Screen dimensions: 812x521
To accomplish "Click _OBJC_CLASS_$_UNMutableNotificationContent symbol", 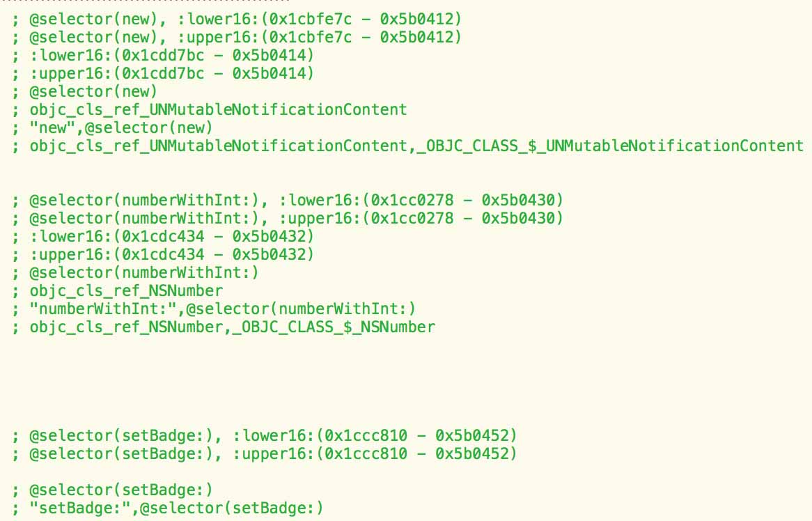I will 610,146.
